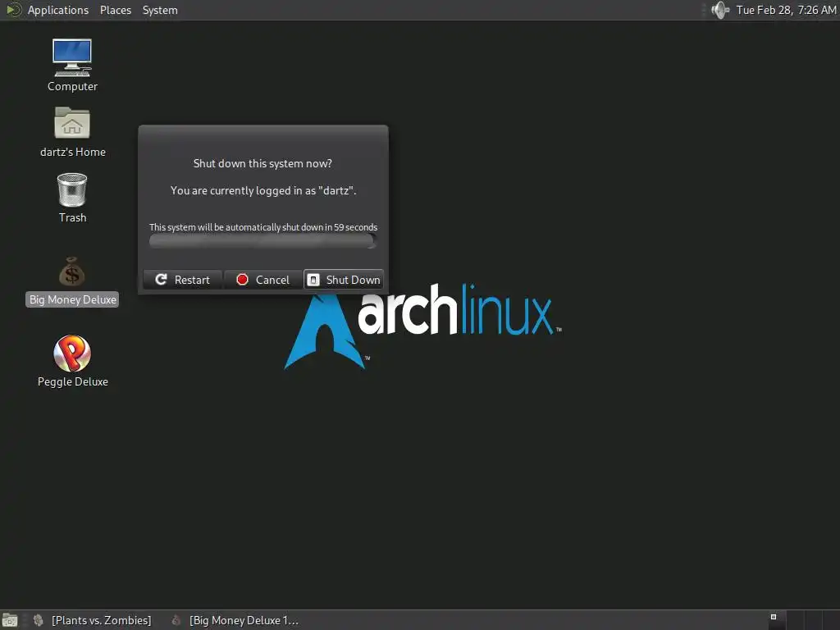This screenshot has height=630, width=840.
Task: Click the "Shut down this system now?" text
Action: coord(262,163)
